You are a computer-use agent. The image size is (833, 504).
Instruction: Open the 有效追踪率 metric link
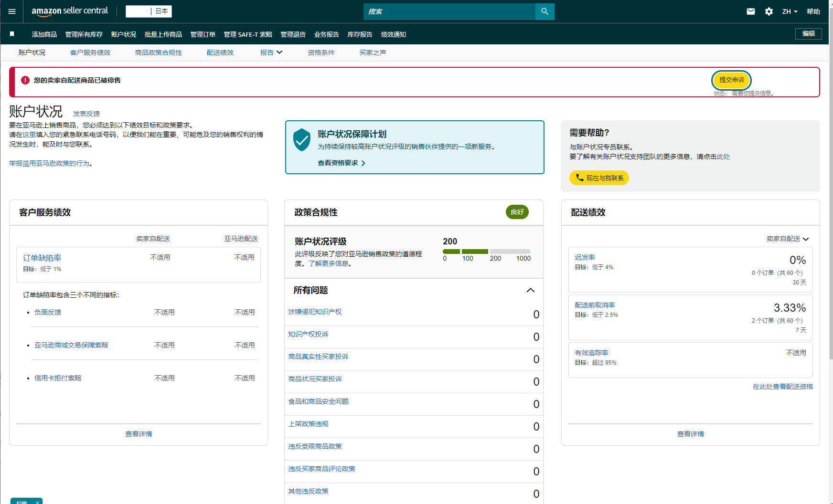point(592,353)
